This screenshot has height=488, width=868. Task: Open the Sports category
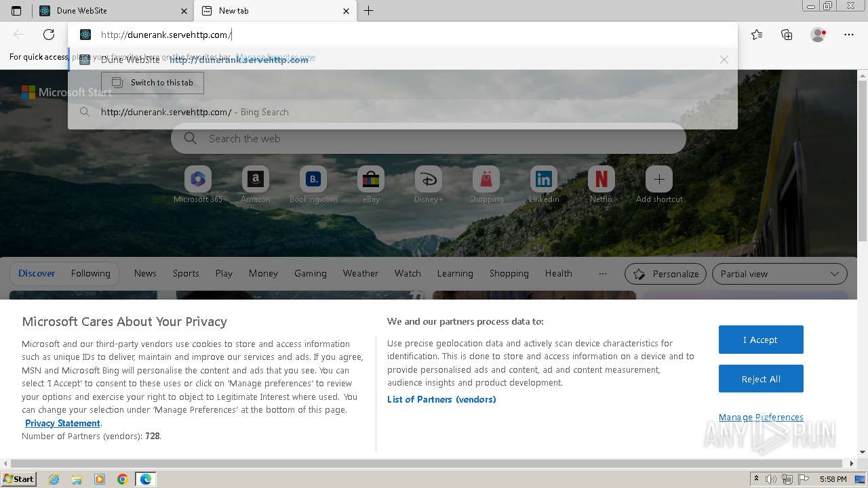click(186, 274)
